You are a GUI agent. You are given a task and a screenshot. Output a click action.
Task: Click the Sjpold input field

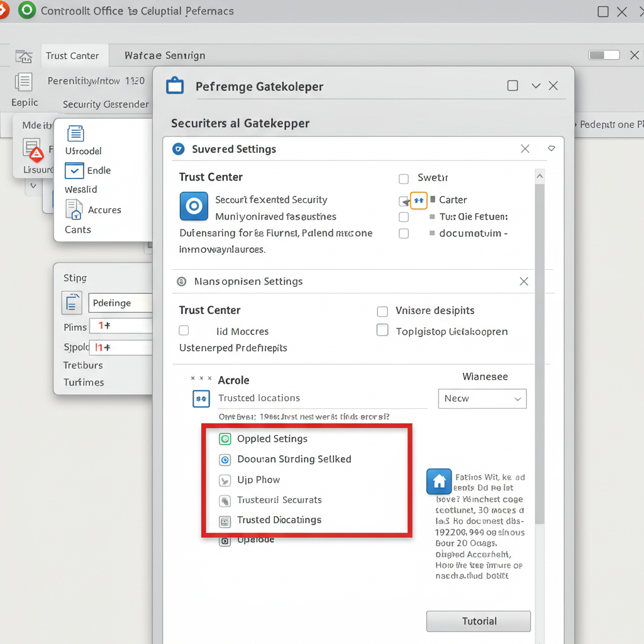(121, 347)
